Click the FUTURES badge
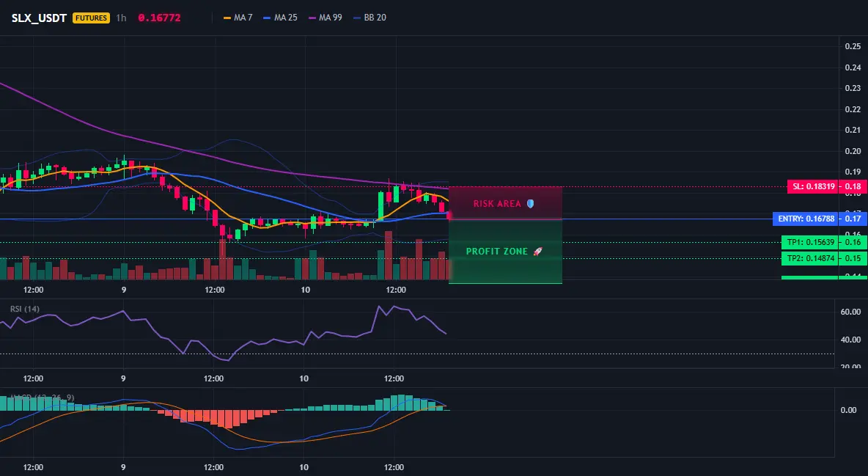The image size is (868, 476). tap(92, 18)
